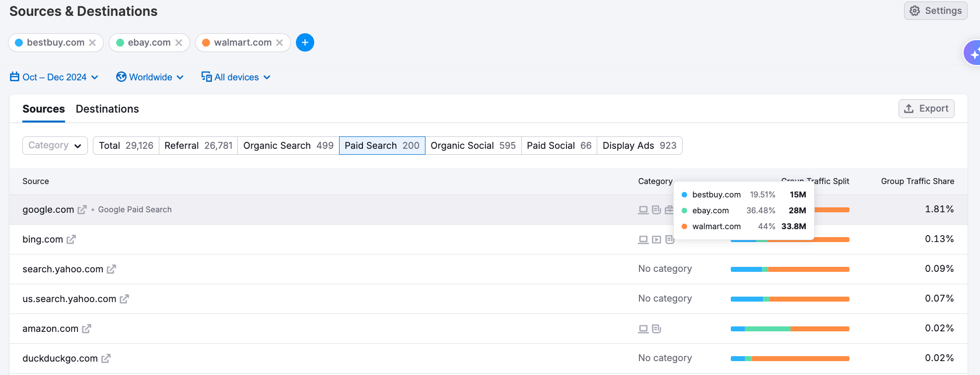Click the AI assistant sparkle icon
Screen dimensions: 980x375
click(973, 53)
